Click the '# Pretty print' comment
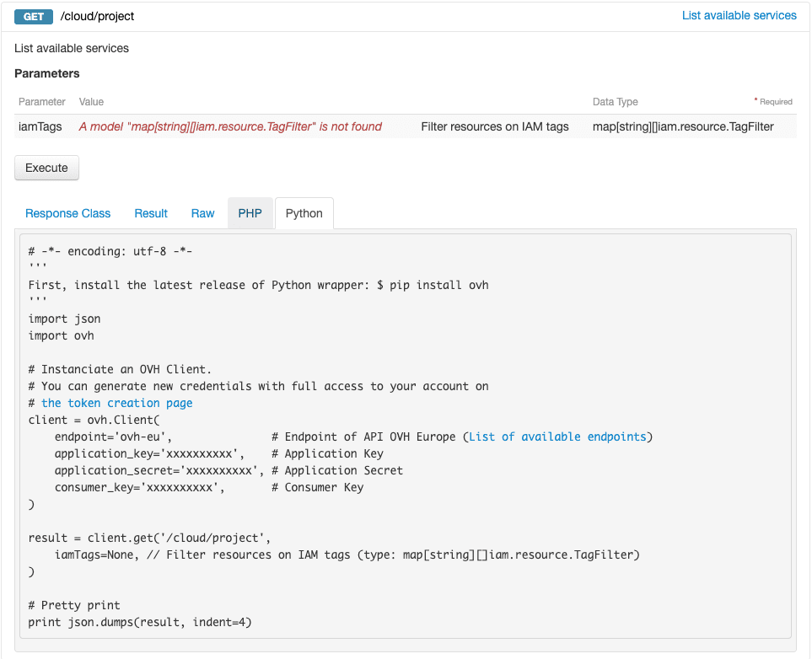This screenshot has height=659, width=812. [74, 605]
